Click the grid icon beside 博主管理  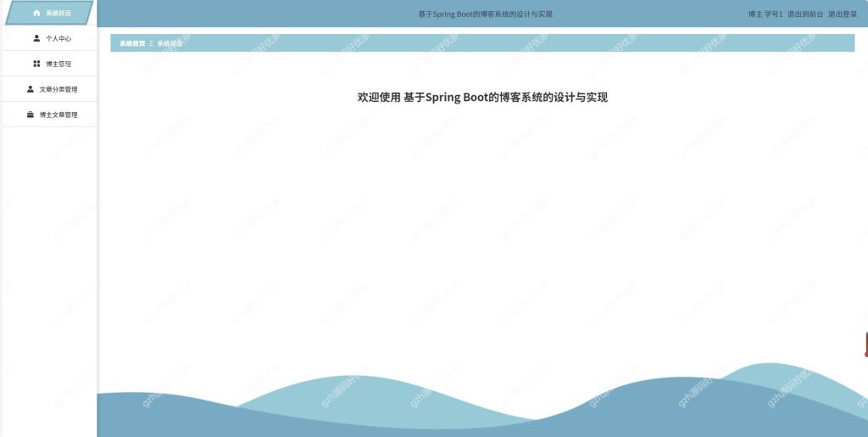tap(36, 64)
